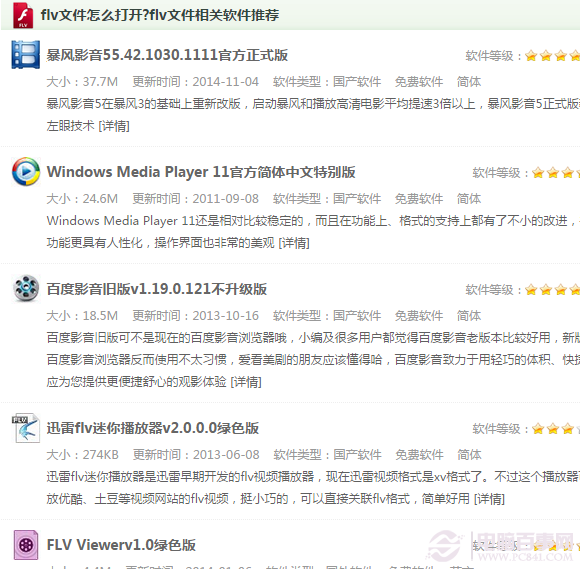This screenshot has height=569, width=580.
Task: Click first rating star of 暴风影音
Action: click(x=531, y=56)
